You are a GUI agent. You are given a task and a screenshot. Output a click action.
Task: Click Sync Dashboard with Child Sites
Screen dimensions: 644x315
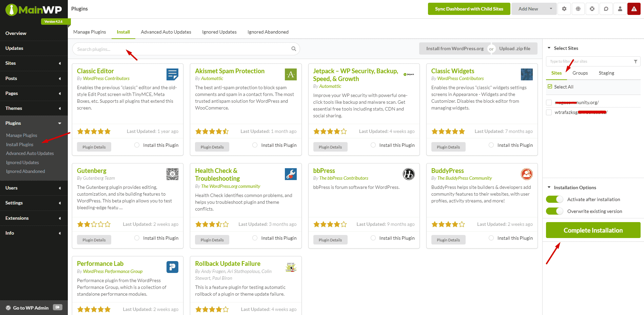coord(469,9)
